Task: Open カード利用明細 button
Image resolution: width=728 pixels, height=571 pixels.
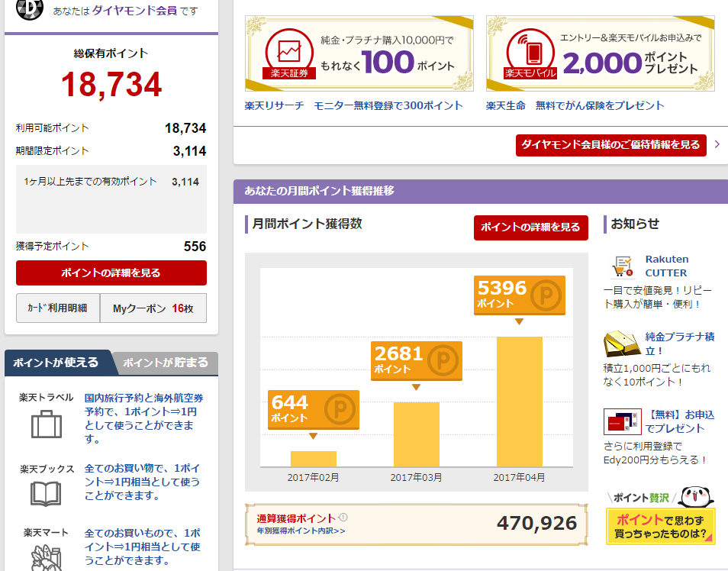Action: click(x=58, y=308)
